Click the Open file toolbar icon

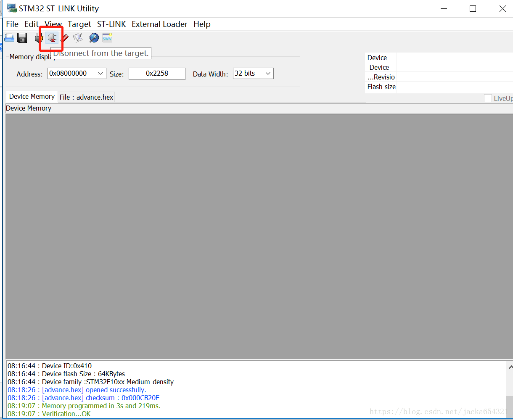(9, 38)
